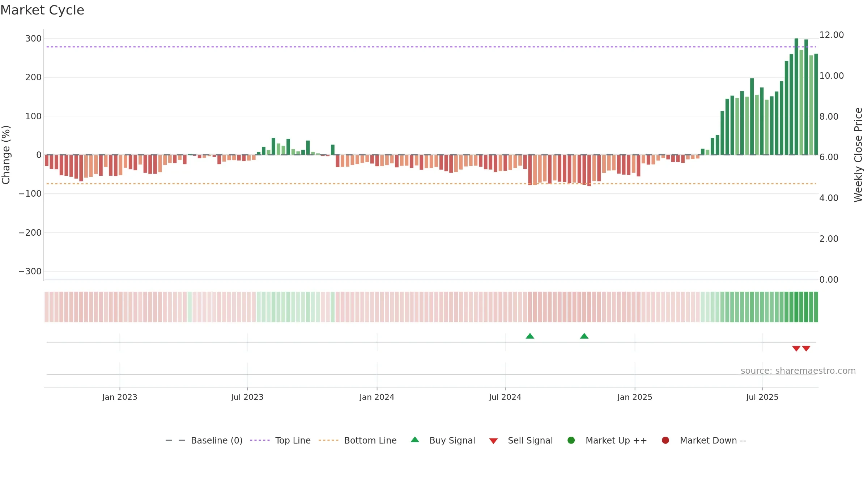
Task: Click the Jan 2023 axis label
Action: [x=120, y=397]
